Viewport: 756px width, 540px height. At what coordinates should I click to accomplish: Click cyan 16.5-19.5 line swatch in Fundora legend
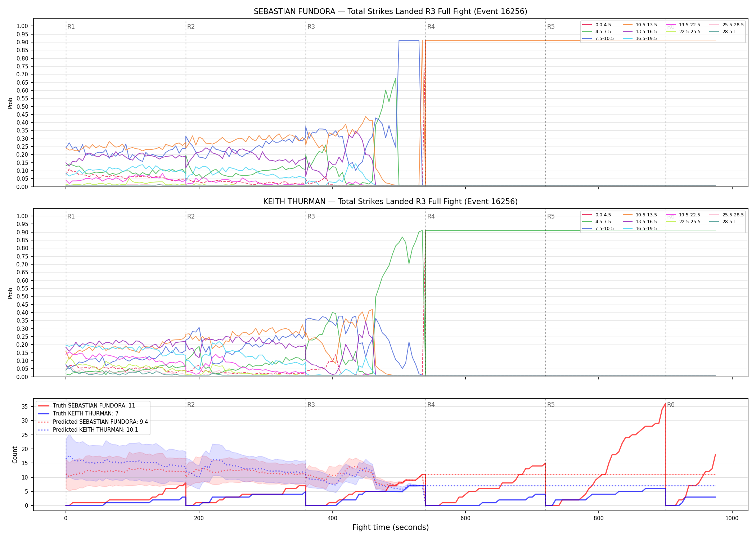627,39
